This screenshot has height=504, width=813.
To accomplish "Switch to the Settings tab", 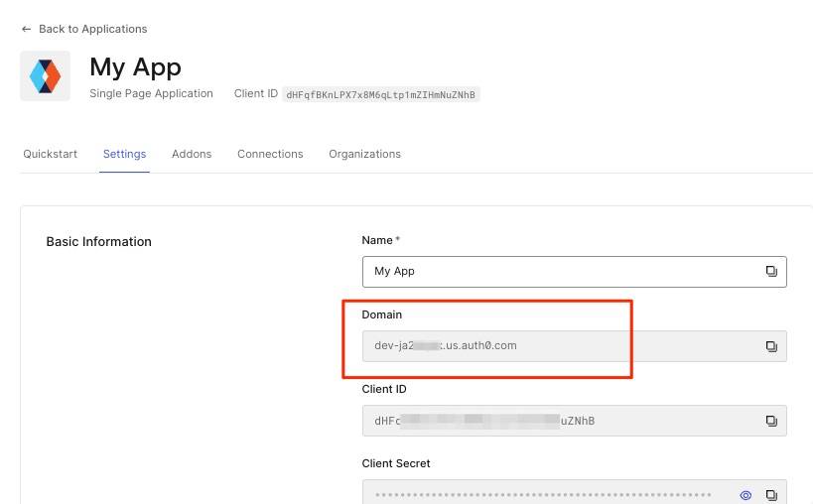I will [124, 154].
